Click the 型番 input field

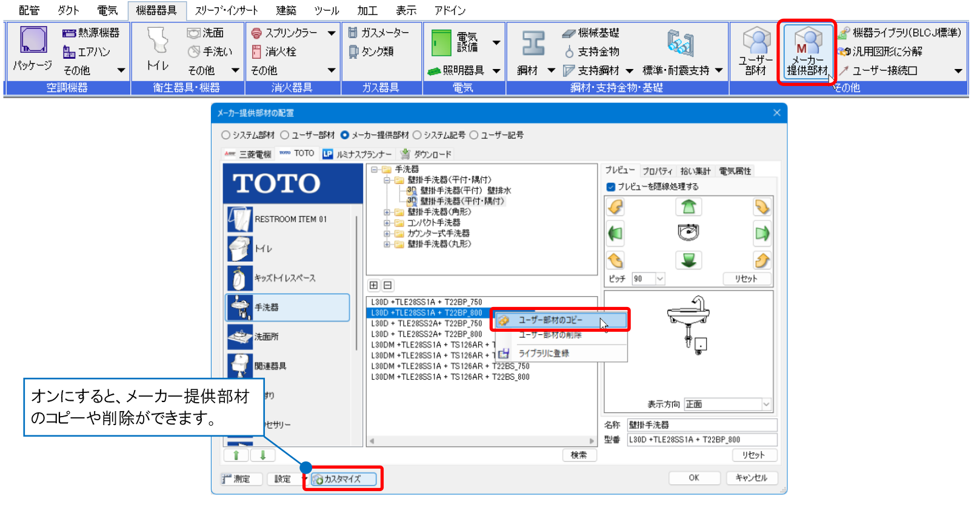(x=702, y=440)
